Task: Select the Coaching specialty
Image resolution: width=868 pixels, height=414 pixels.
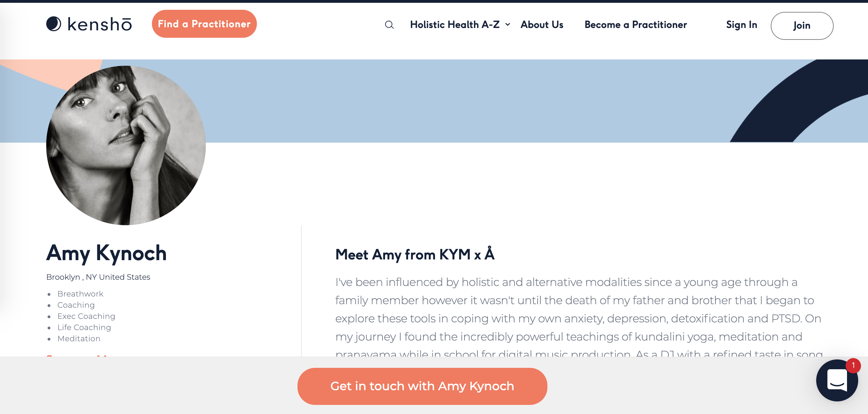Action: 76,305
